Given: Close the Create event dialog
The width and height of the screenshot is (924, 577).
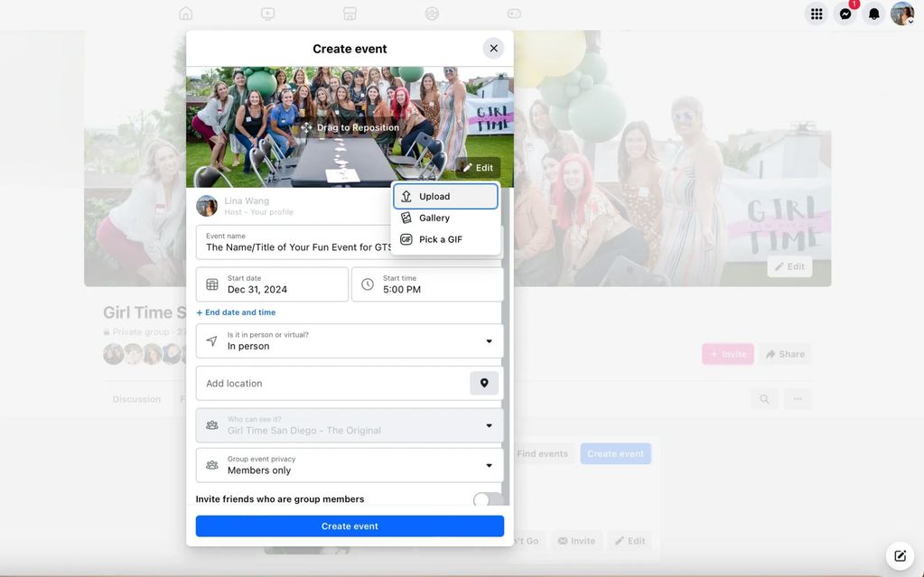Looking at the screenshot, I should point(493,49).
